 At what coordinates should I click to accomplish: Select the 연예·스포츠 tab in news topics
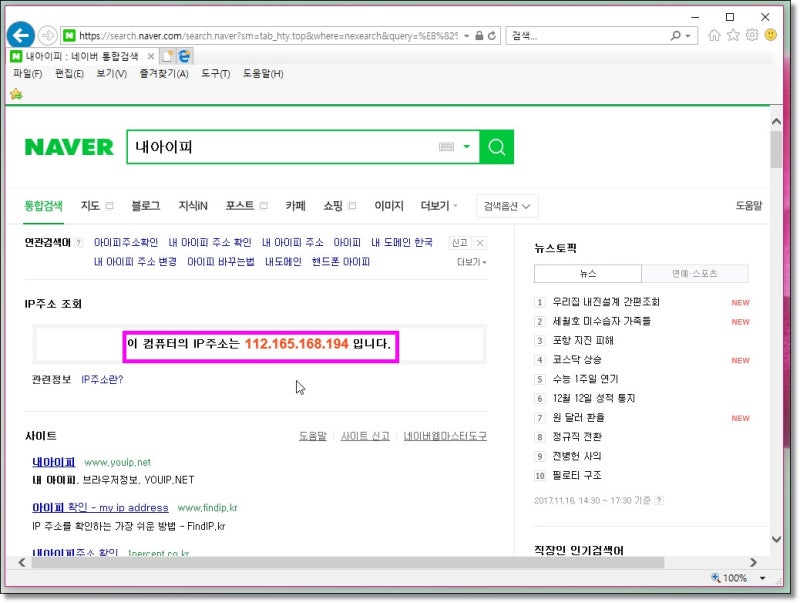[694, 273]
